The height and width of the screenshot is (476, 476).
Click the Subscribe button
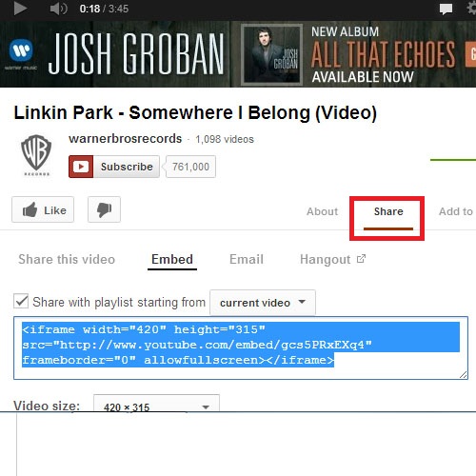114,167
